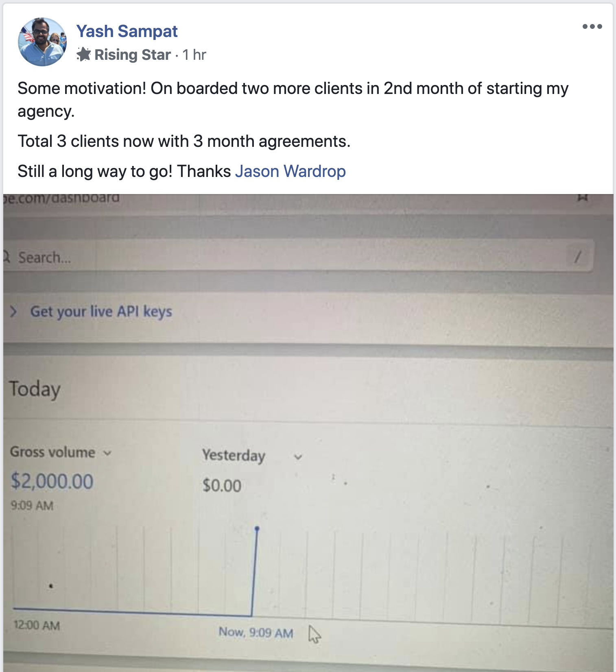
Task: Click the 1 hr post timestamp
Action: (x=194, y=55)
